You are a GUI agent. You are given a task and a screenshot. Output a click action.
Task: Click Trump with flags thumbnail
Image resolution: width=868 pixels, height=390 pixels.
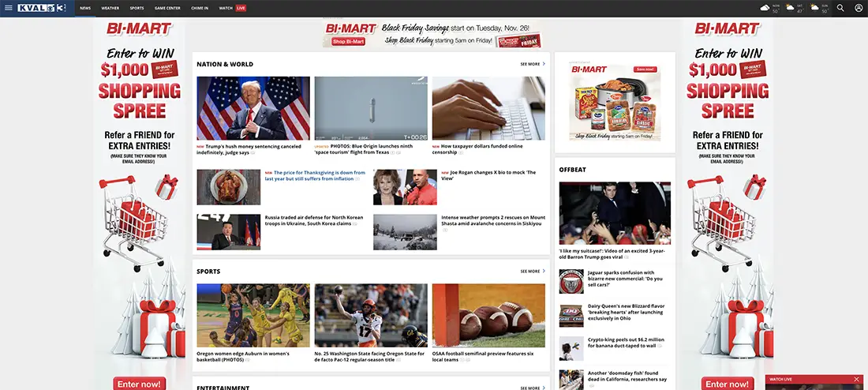tap(253, 108)
